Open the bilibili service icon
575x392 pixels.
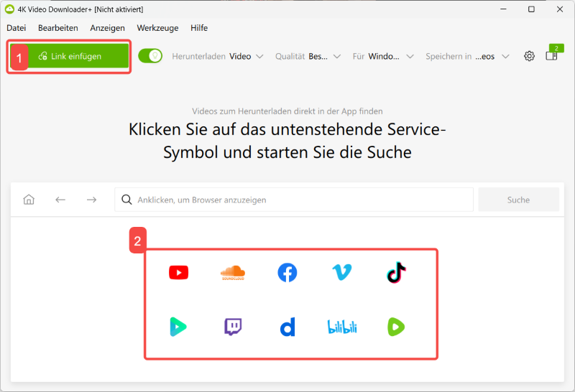point(342,327)
